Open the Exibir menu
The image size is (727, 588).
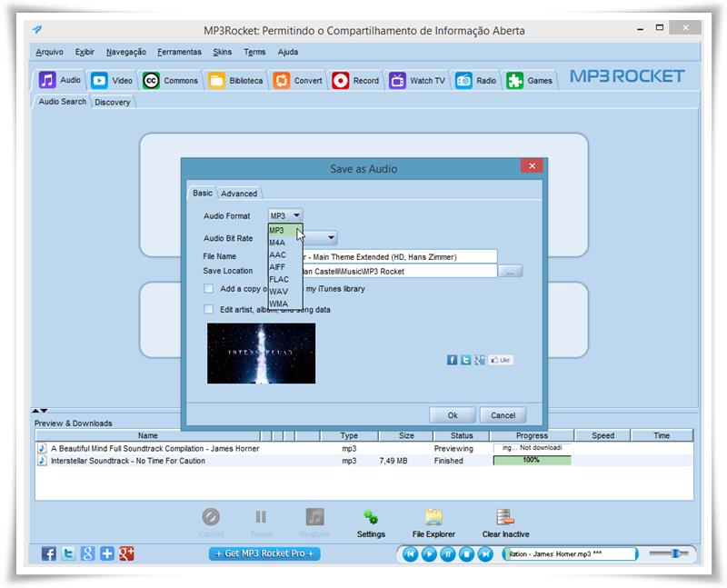pyautogui.click(x=85, y=52)
